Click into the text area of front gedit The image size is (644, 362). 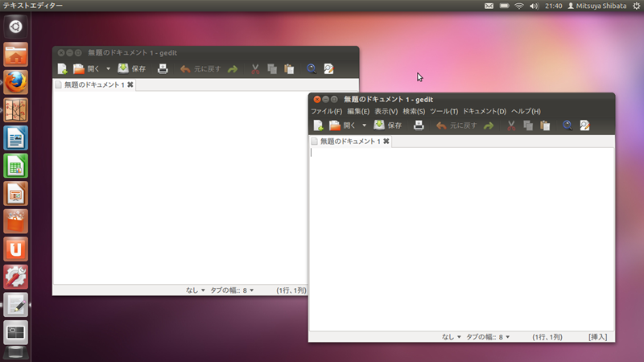click(461, 239)
